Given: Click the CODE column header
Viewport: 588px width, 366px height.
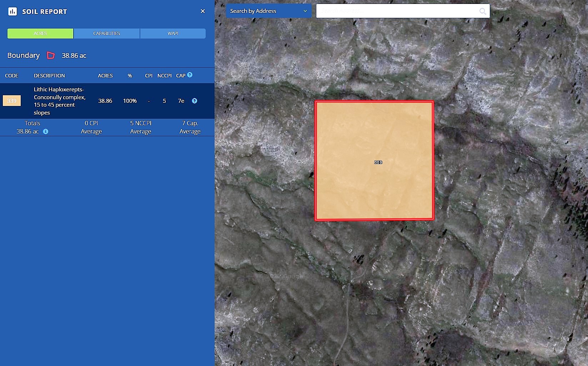Looking at the screenshot, I should (11, 76).
